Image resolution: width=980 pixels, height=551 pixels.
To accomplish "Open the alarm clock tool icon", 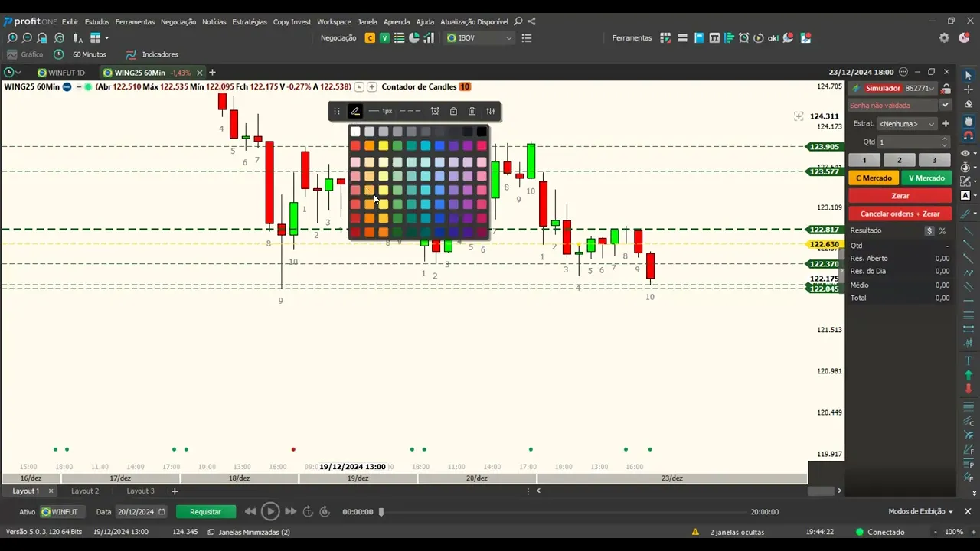I will click(x=743, y=37).
